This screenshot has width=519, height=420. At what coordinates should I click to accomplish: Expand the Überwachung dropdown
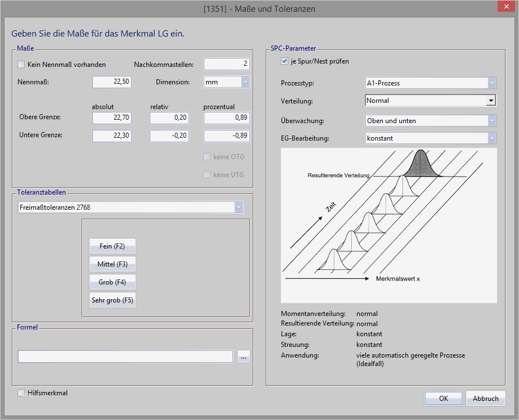(x=492, y=121)
